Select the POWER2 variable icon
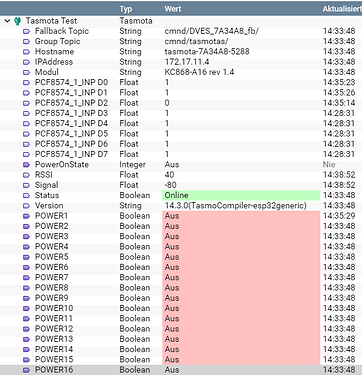Screen dimensions: 362x375 click(x=26, y=227)
